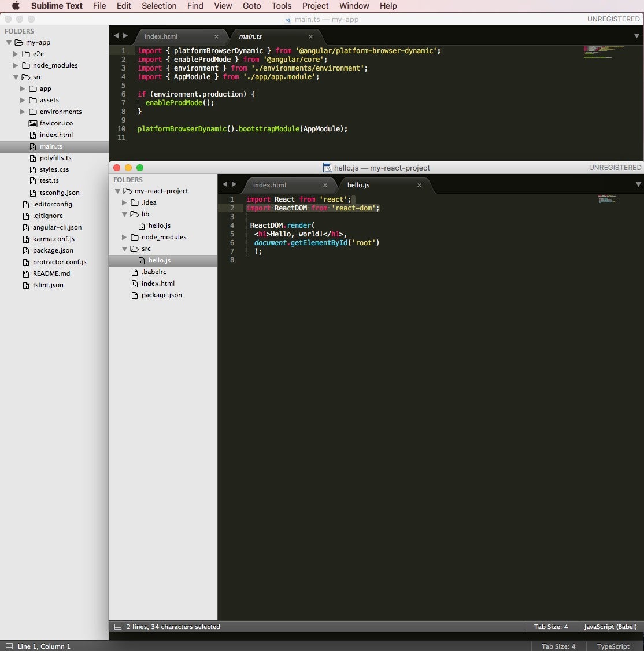Image resolution: width=644 pixels, height=651 pixels.
Task: Open the Help menu
Action: 388,6
